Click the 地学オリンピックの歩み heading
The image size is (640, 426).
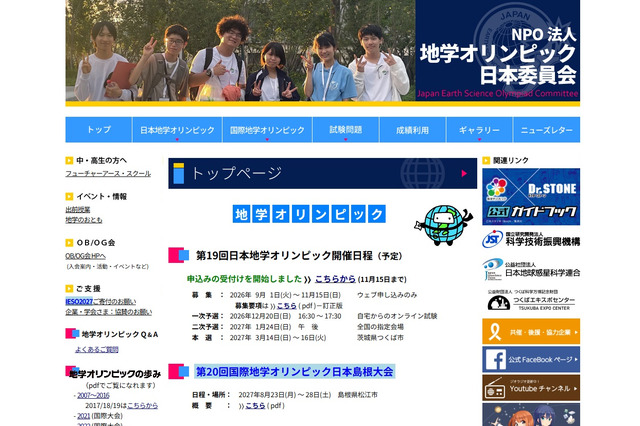(x=115, y=374)
